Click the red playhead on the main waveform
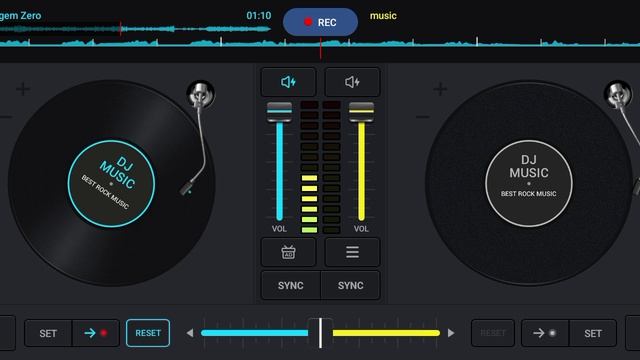The width and height of the screenshot is (640, 360). tap(320, 48)
